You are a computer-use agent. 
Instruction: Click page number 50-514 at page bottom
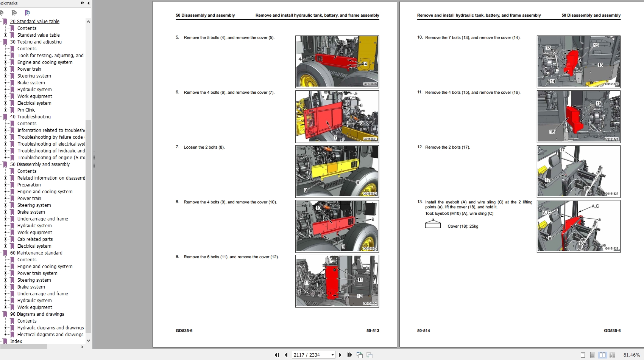[x=424, y=331]
